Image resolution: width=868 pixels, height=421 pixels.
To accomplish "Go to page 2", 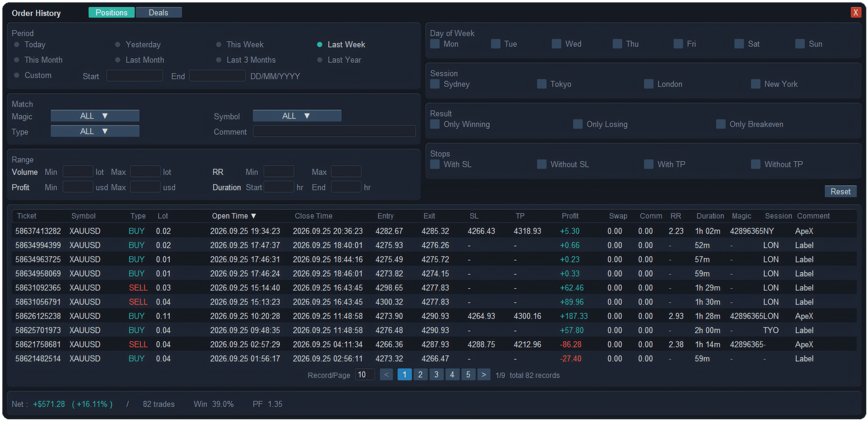I will tap(421, 374).
